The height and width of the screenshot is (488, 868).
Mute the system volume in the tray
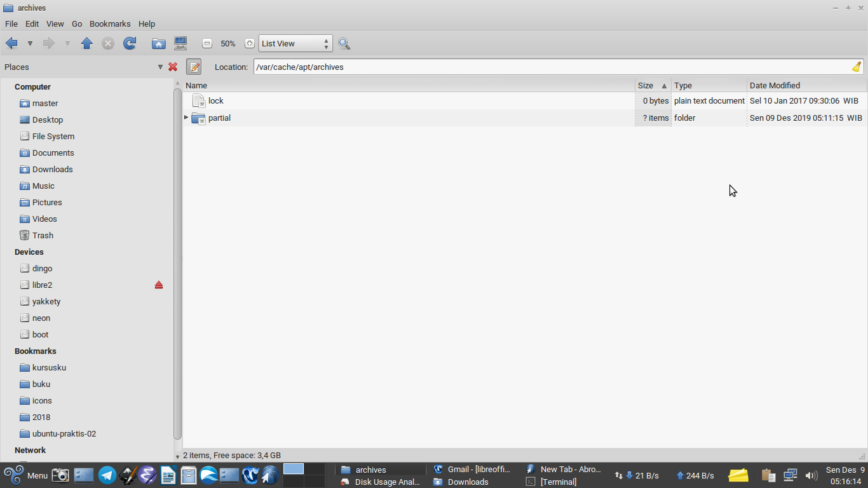(x=811, y=475)
